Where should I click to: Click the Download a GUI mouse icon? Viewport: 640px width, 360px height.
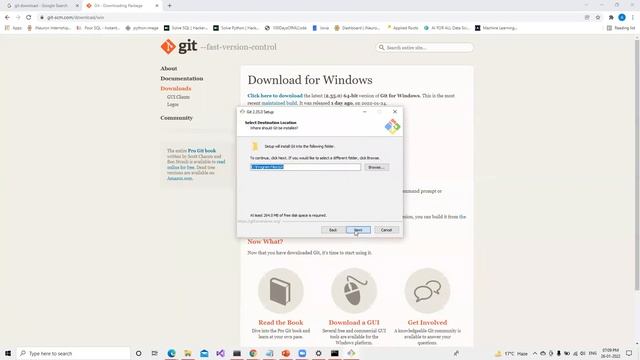coord(354,291)
